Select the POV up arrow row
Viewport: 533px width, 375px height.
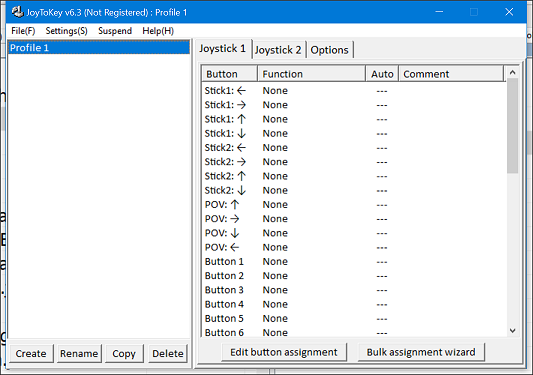[354, 205]
